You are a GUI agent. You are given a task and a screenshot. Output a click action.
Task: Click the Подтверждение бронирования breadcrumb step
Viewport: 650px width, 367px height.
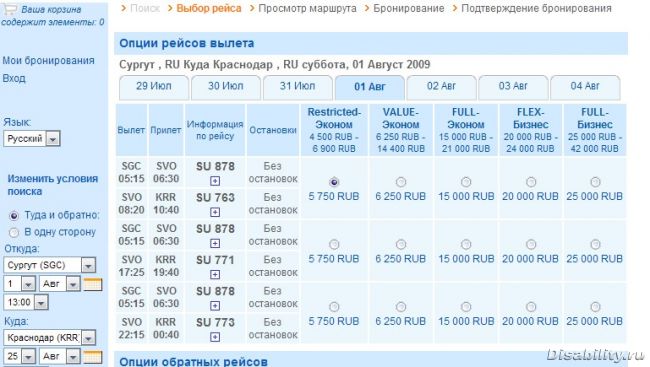click(536, 8)
